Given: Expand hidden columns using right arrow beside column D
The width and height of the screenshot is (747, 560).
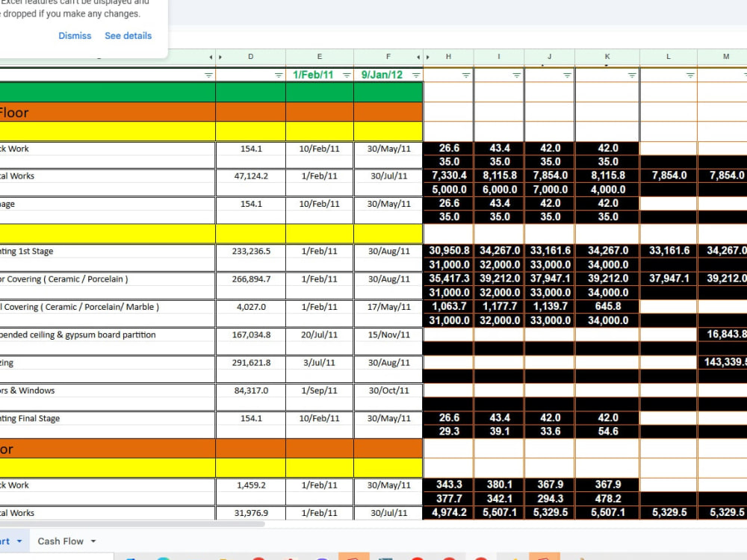Looking at the screenshot, I should tap(220, 57).
